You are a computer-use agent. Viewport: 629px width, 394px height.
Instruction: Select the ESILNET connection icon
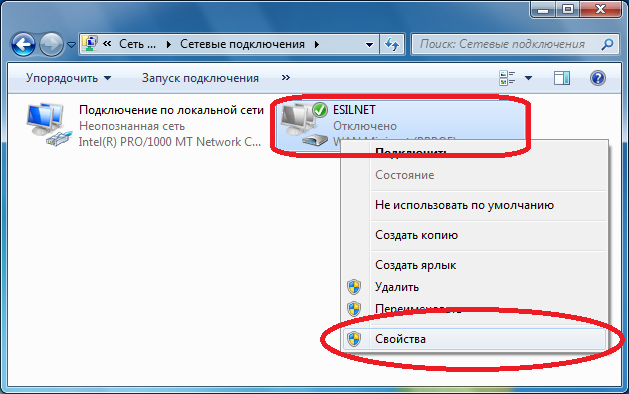tap(304, 124)
